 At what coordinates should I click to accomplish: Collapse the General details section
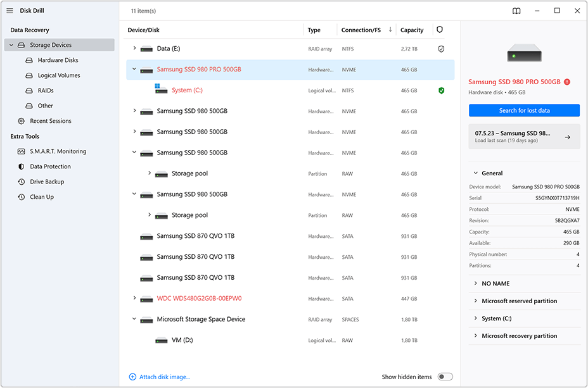475,173
